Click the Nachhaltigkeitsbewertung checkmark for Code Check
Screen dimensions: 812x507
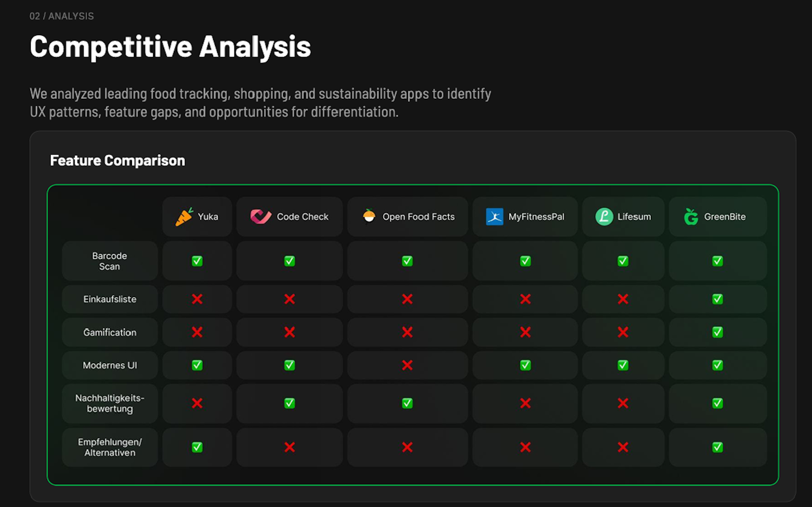[x=290, y=403]
